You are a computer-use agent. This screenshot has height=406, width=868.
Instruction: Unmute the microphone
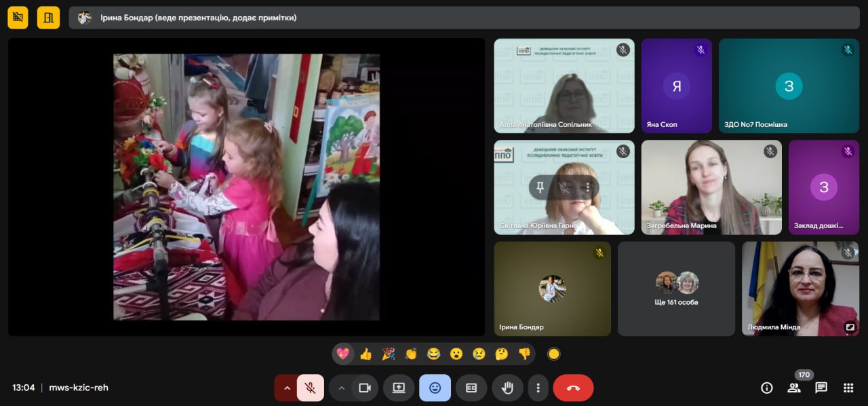[x=311, y=388]
